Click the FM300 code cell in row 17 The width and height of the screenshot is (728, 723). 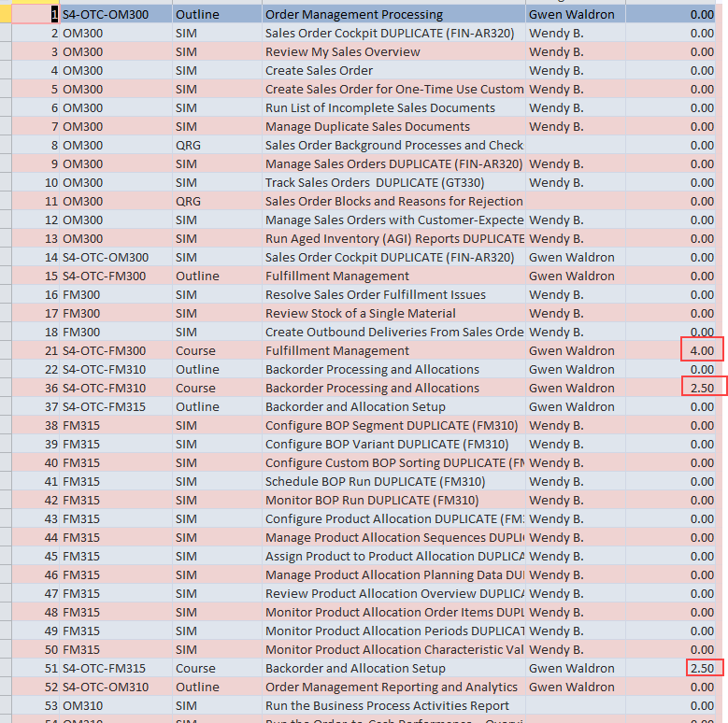point(115,313)
